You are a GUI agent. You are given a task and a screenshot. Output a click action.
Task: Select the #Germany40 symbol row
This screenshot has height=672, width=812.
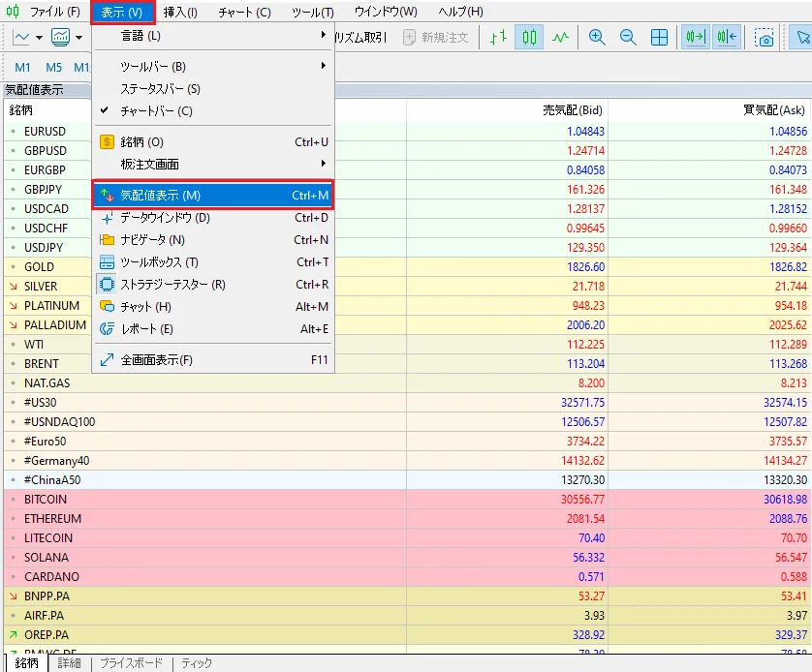pos(408,460)
